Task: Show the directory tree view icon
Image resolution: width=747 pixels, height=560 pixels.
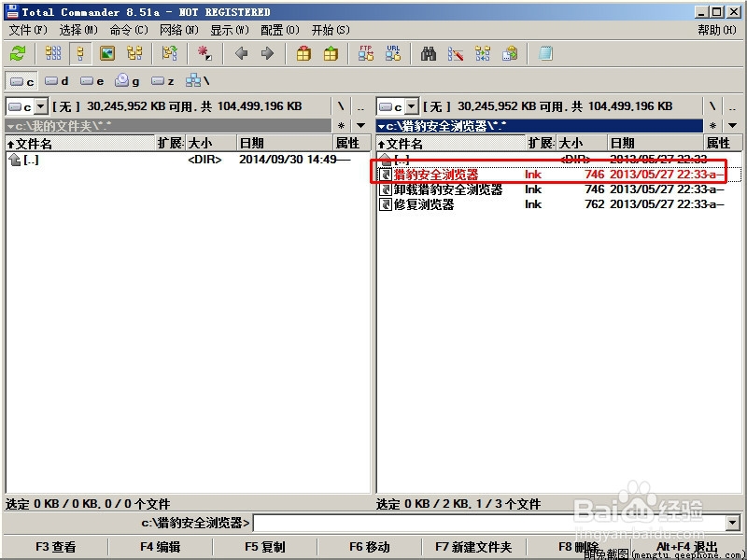Action: [x=134, y=53]
